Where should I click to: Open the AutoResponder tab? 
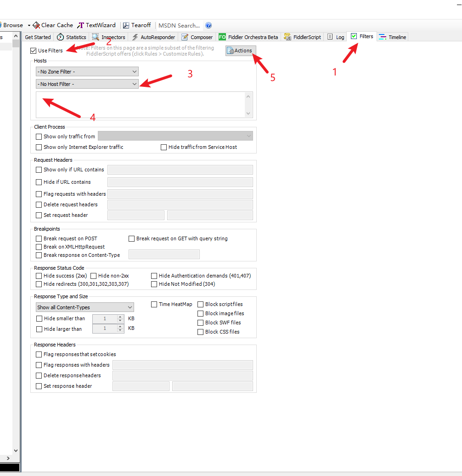tap(153, 37)
